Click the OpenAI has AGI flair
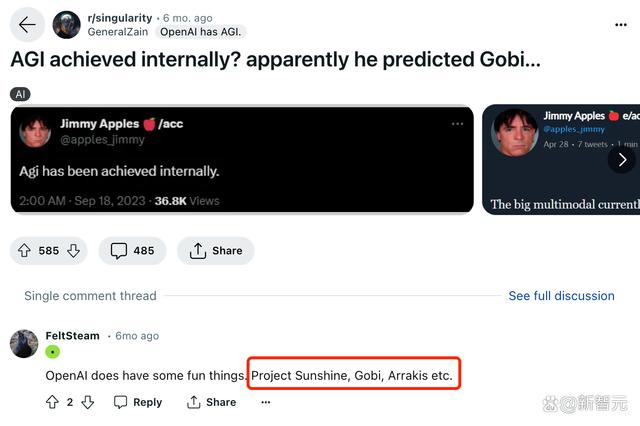Screen dimensions: 640x426 pyautogui.click(x=201, y=32)
